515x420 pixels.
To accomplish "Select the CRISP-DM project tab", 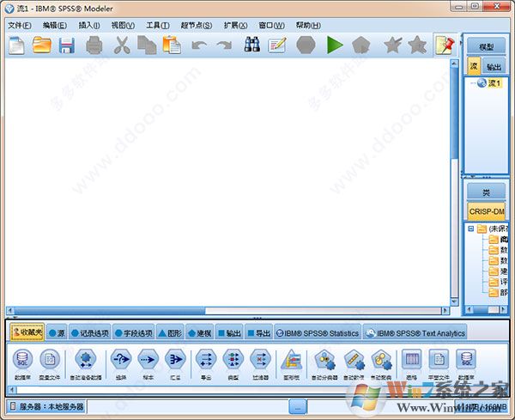I will pyautogui.click(x=487, y=211).
